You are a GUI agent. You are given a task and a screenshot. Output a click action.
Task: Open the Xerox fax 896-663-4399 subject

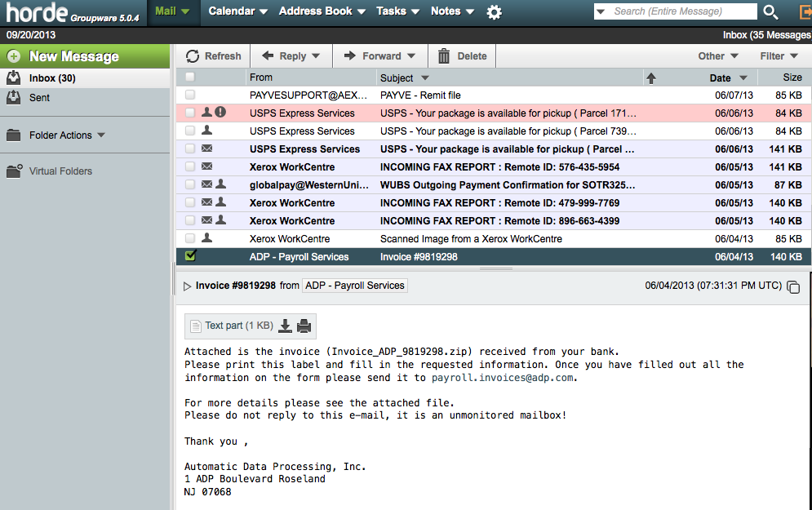click(x=499, y=221)
